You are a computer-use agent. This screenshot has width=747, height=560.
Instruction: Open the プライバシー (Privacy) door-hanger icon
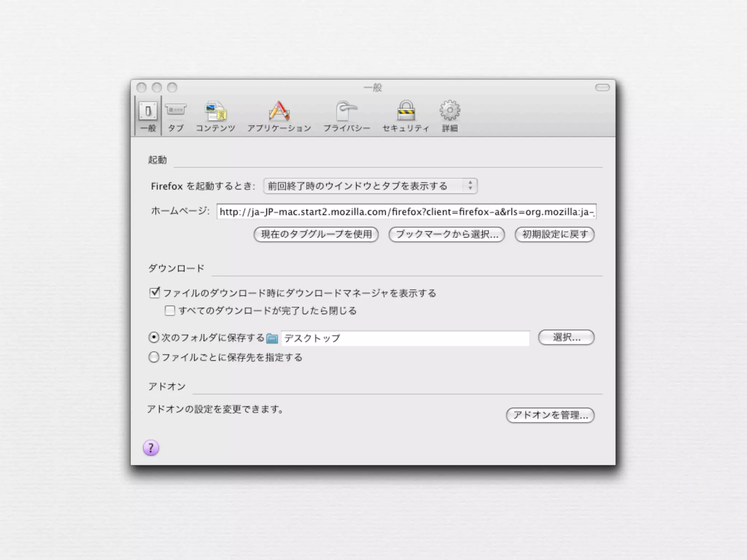(x=346, y=111)
